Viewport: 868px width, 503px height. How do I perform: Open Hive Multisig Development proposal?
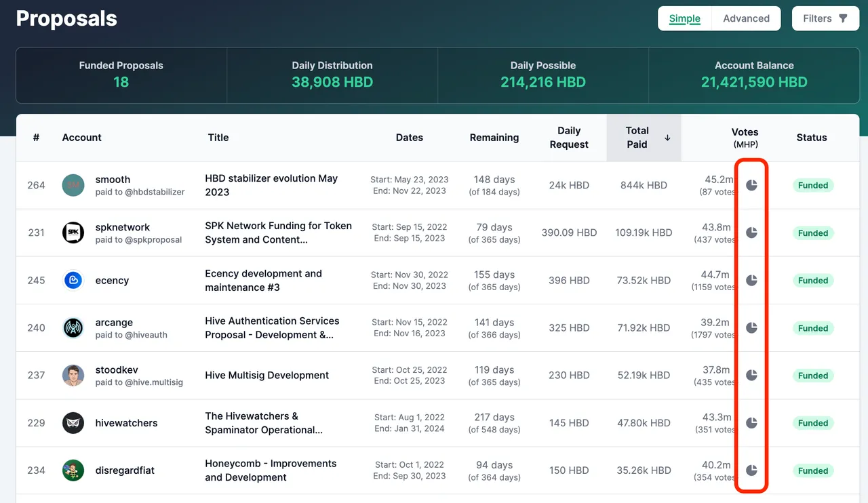point(267,375)
